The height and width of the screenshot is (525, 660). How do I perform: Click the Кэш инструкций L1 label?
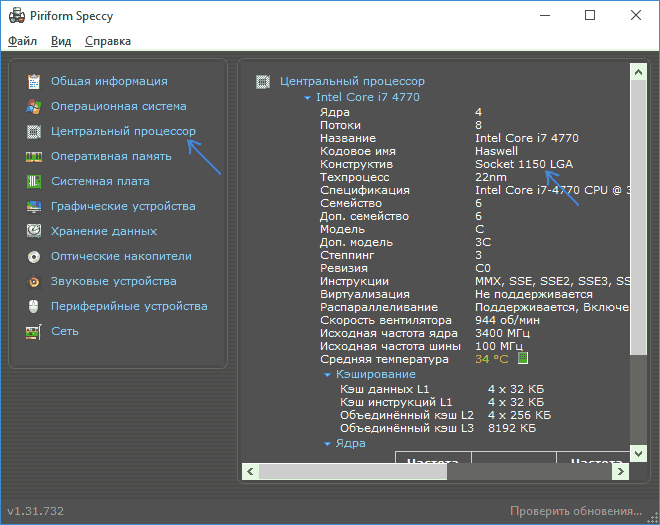tap(396, 402)
